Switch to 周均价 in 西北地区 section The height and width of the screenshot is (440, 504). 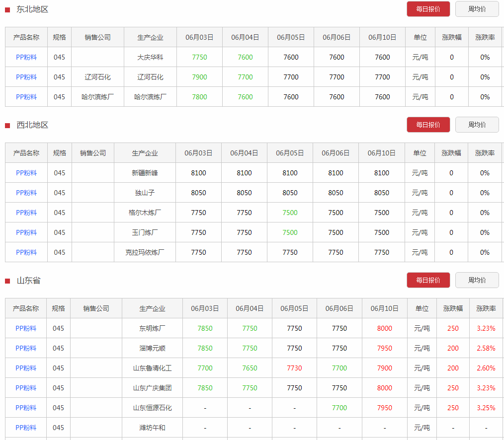(477, 125)
